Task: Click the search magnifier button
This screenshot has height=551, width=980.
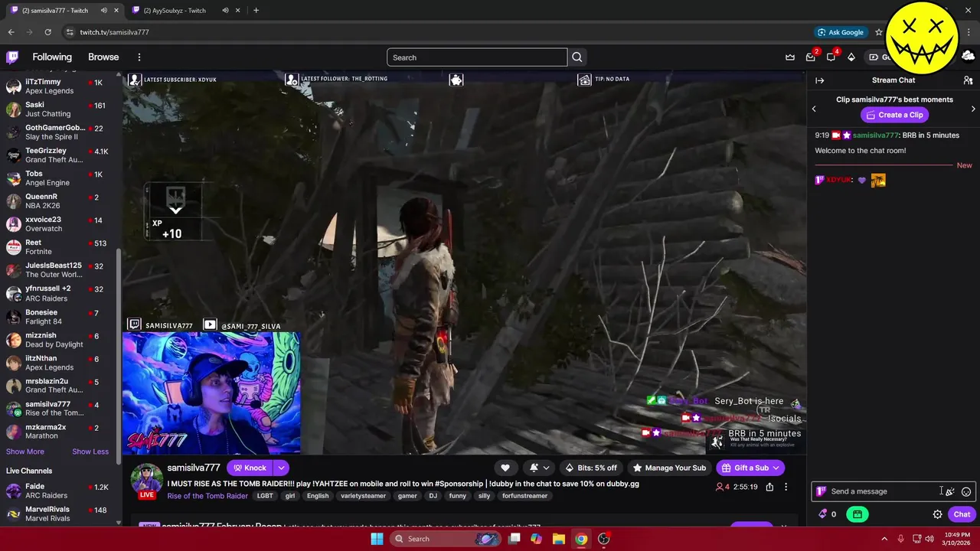Action: (x=577, y=57)
